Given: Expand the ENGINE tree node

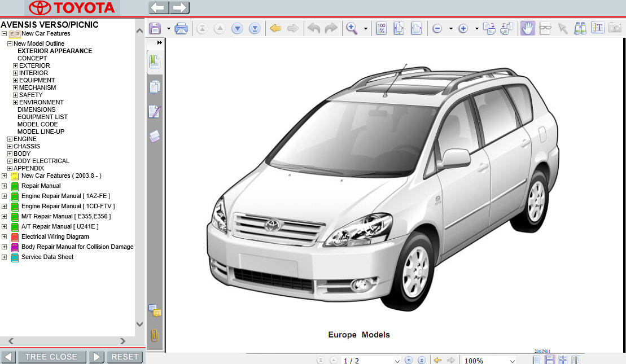Looking at the screenshot, I should (x=10, y=139).
